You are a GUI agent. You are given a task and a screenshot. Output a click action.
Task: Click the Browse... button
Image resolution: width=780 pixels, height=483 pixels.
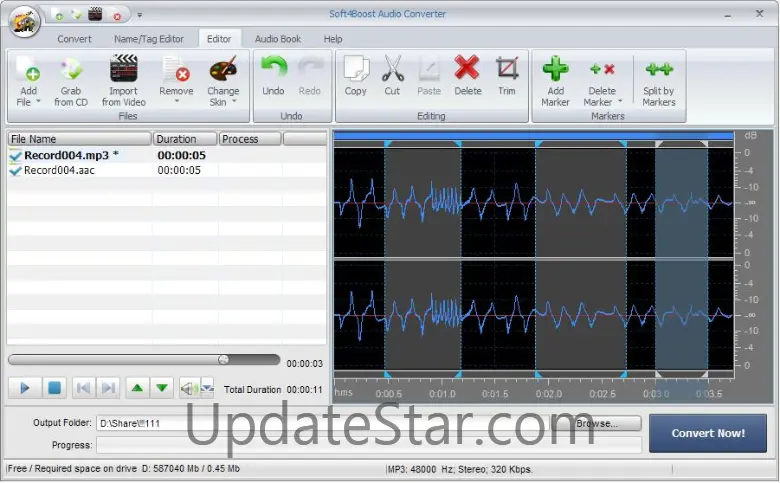pyautogui.click(x=596, y=423)
